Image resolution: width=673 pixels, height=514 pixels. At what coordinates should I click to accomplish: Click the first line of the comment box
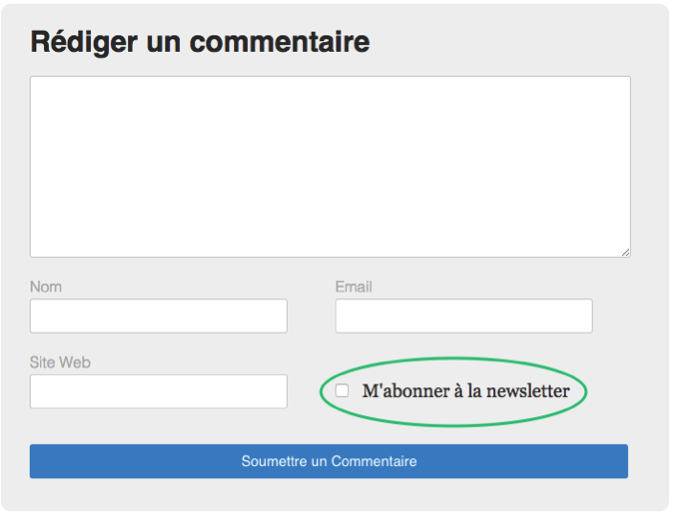(330, 90)
